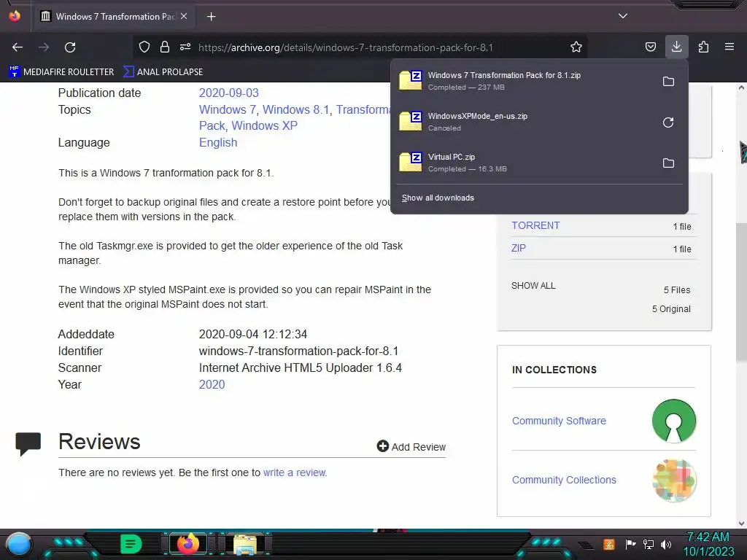The height and width of the screenshot is (560, 747).
Task: Go back with the browser back arrow
Action: click(18, 47)
